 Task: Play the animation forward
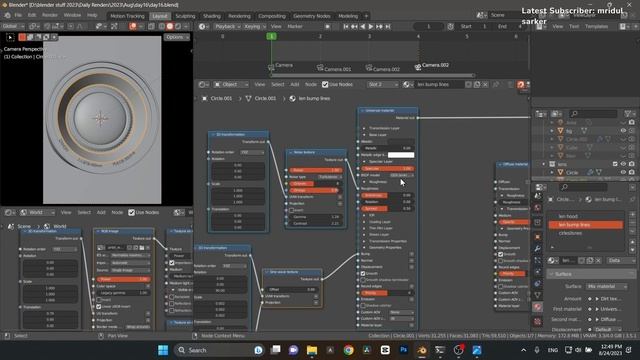[371, 27]
